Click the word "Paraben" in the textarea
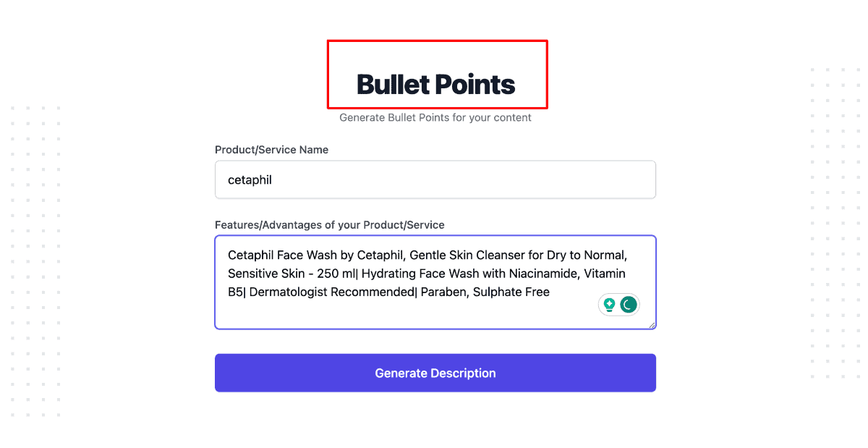 point(446,292)
